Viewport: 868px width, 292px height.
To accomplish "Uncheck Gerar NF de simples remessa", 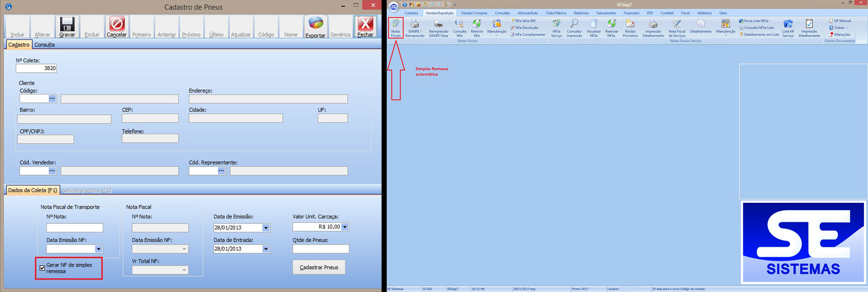I will point(42,268).
